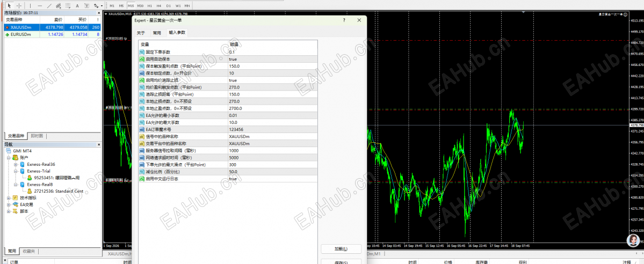Select the Fibonacci retracement tool
This screenshot has width=644, height=264.
coord(68,6)
